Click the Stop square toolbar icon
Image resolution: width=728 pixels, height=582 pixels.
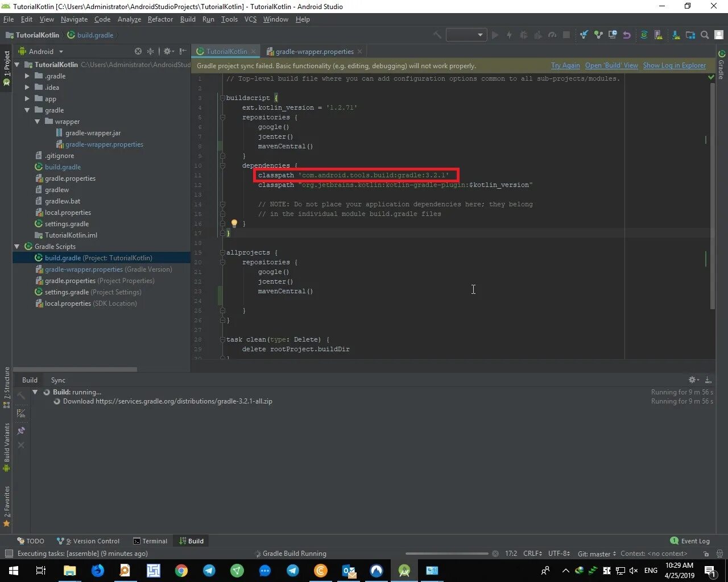pos(566,35)
